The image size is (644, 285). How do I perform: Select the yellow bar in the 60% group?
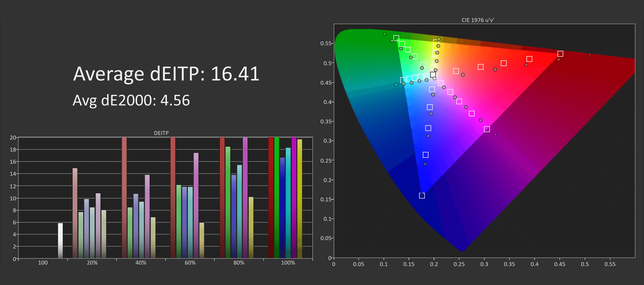202,240
